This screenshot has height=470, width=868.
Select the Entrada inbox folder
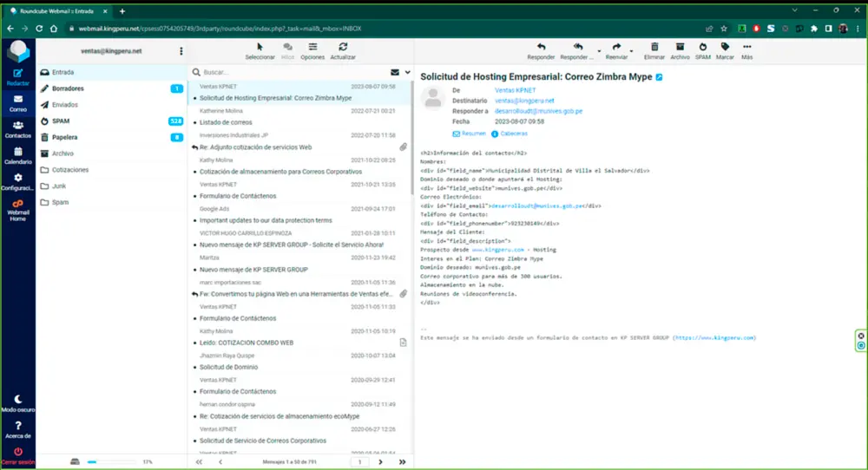click(x=112, y=73)
